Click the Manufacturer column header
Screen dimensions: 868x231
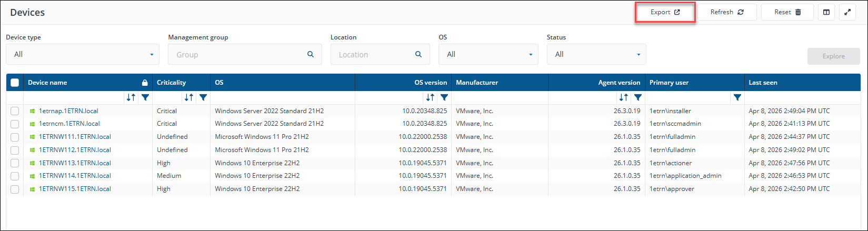[x=477, y=83]
